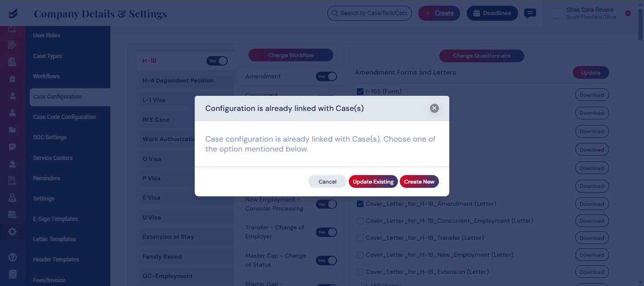Click the notes icon in left sidebar
This screenshot has height=286, width=644.
tap(12, 147)
